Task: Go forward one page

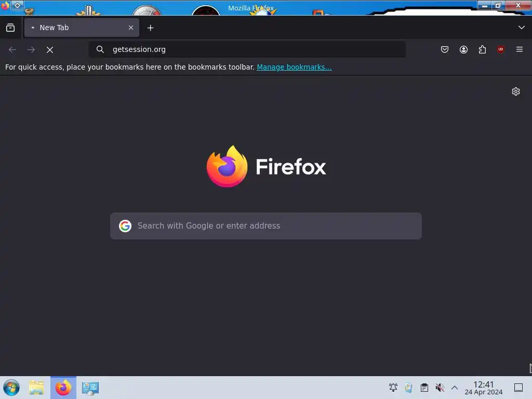Action: point(31,49)
